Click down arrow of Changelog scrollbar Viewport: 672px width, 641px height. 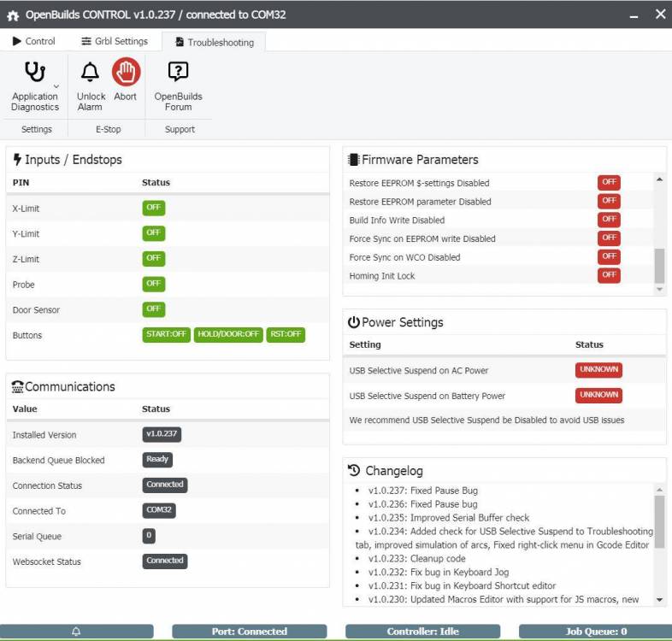tap(659, 600)
